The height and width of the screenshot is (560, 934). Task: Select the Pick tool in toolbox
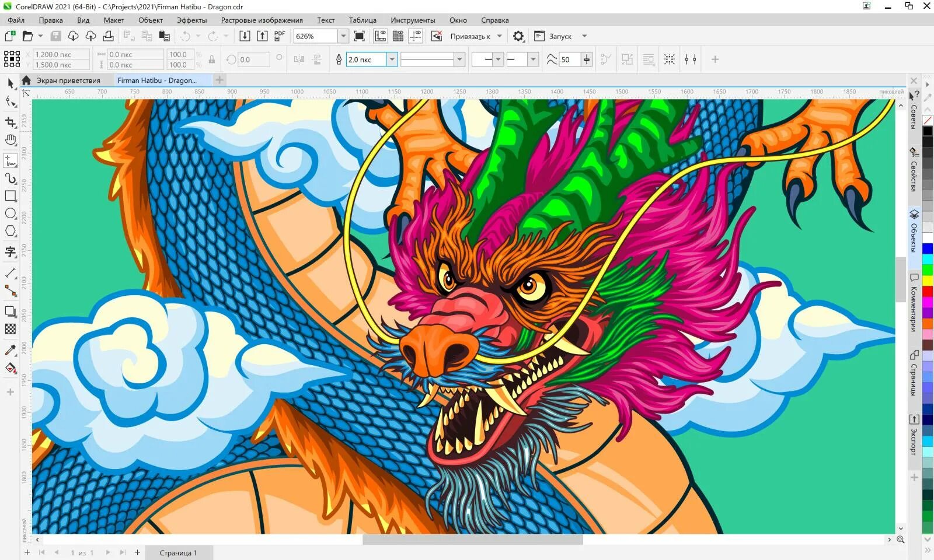pos(11,83)
